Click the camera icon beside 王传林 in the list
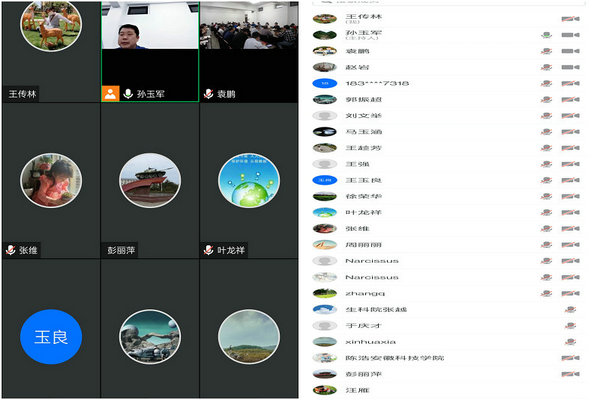 (x=571, y=19)
